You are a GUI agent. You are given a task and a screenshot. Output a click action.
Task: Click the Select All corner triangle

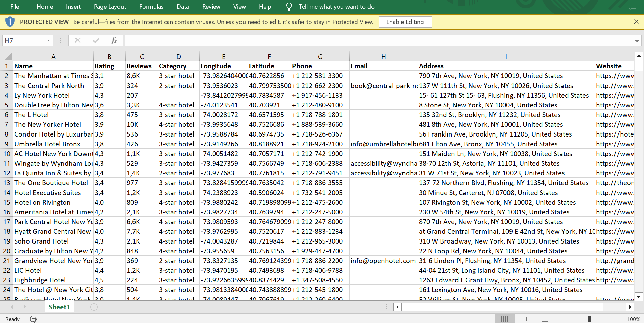[9, 56]
